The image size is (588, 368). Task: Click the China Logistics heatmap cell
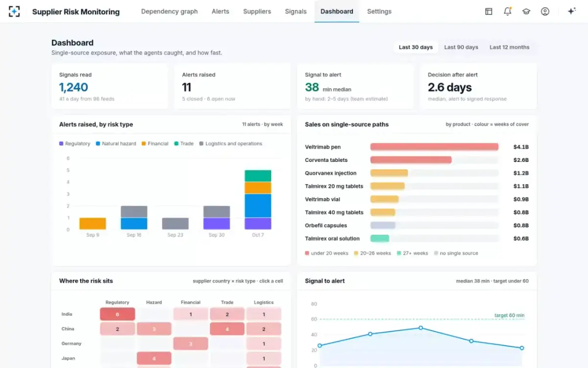click(x=264, y=329)
